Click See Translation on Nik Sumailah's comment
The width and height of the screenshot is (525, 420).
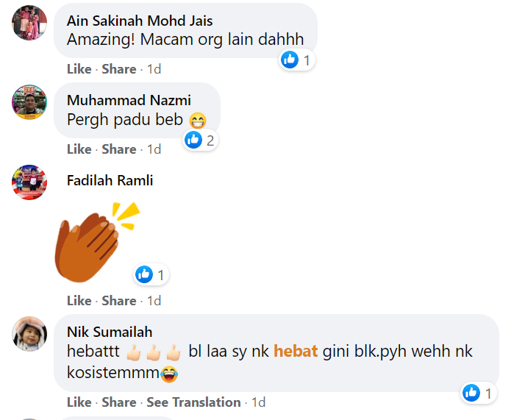[x=193, y=402]
